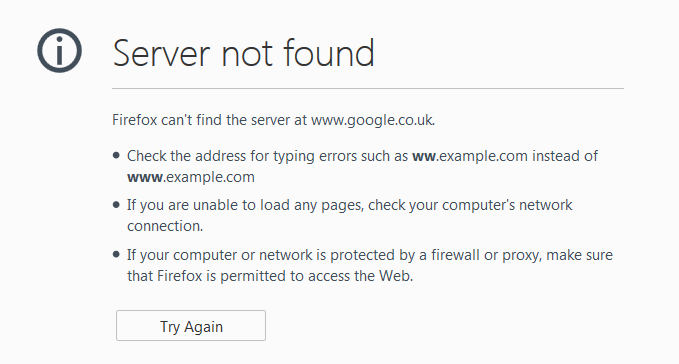
Task: Click the bold "www" on second line
Action: pos(145,177)
